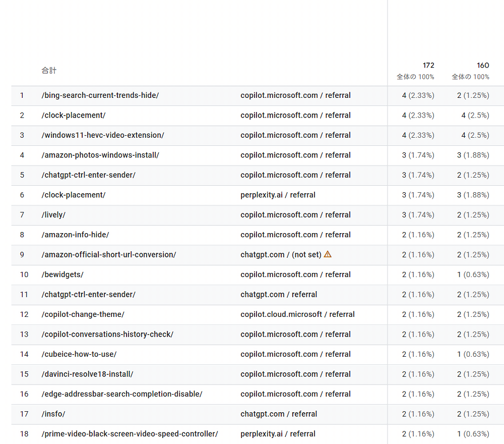The height and width of the screenshot is (444, 504).
Task: Click /clock-placement/ in row 2
Action: [x=74, y=115]
